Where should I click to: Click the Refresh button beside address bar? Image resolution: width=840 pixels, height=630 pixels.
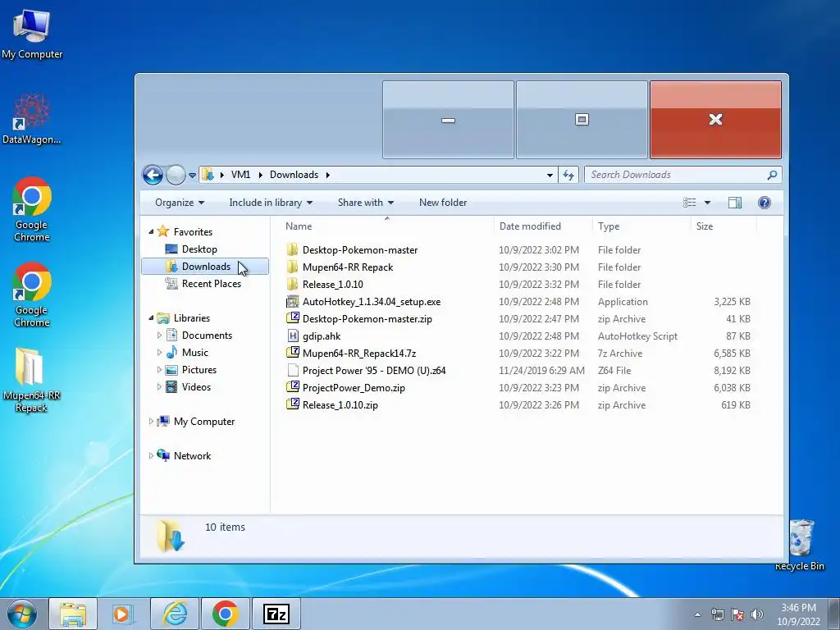(x=568, y=175)
